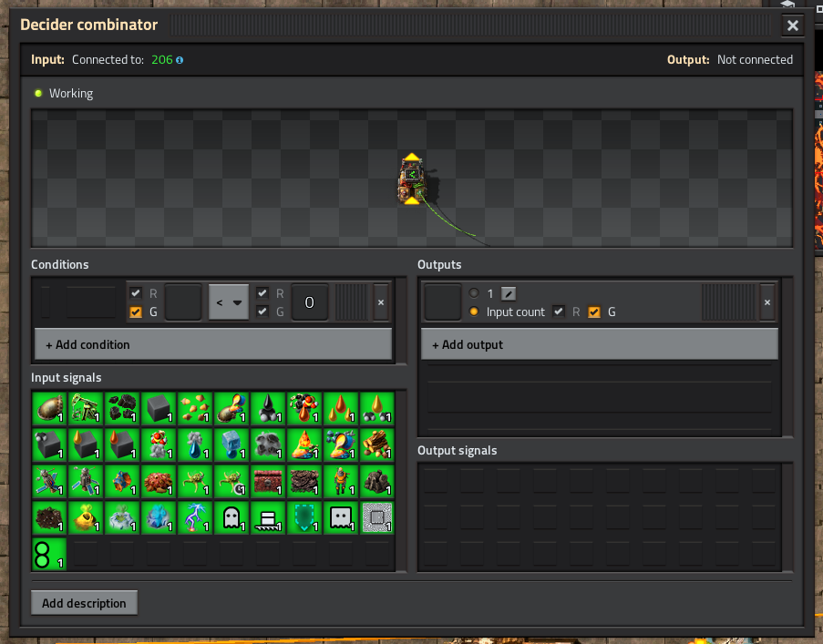Click the coal chunks input signal

pyautogui.click(x=122, y=408)
